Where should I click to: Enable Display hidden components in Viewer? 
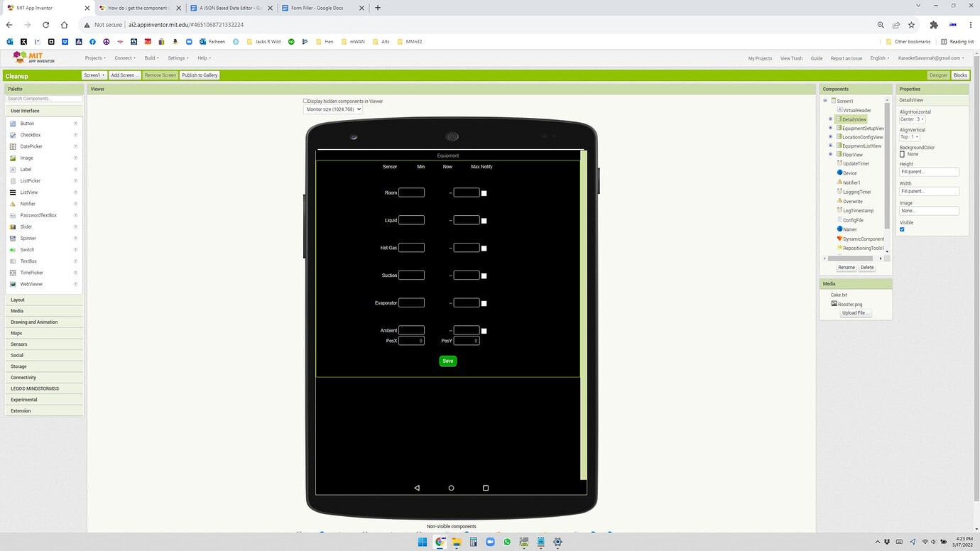pyautogui.click(x=305, y=101)
